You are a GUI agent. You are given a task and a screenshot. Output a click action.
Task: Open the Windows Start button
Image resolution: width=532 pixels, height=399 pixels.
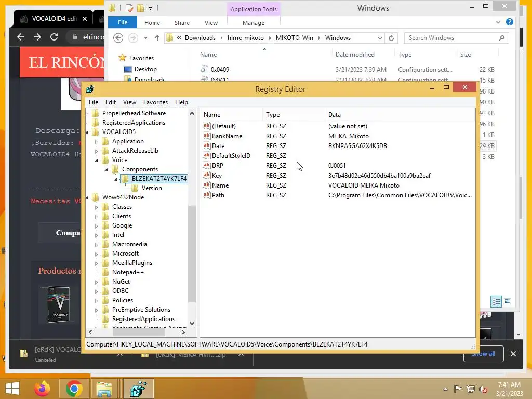12,389
